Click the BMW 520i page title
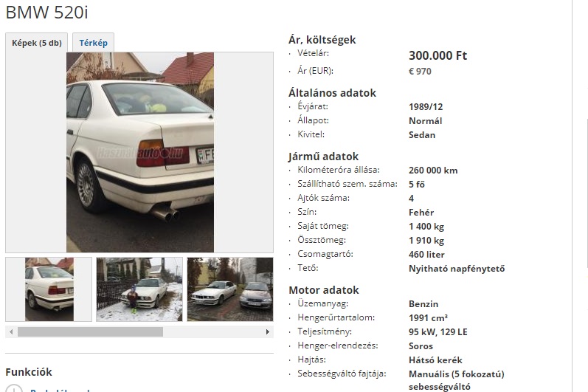 (47, 13)
